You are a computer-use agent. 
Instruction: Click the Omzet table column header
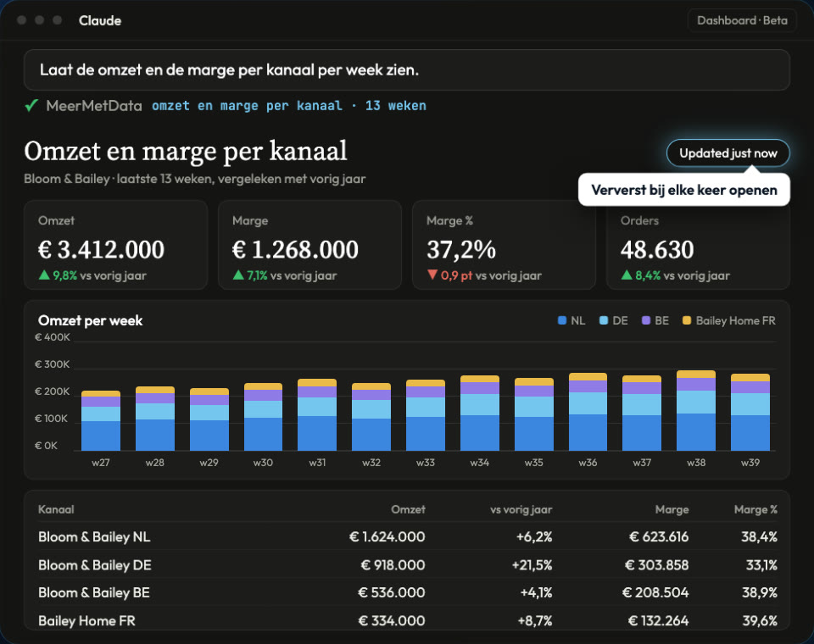tap(408, 509)
